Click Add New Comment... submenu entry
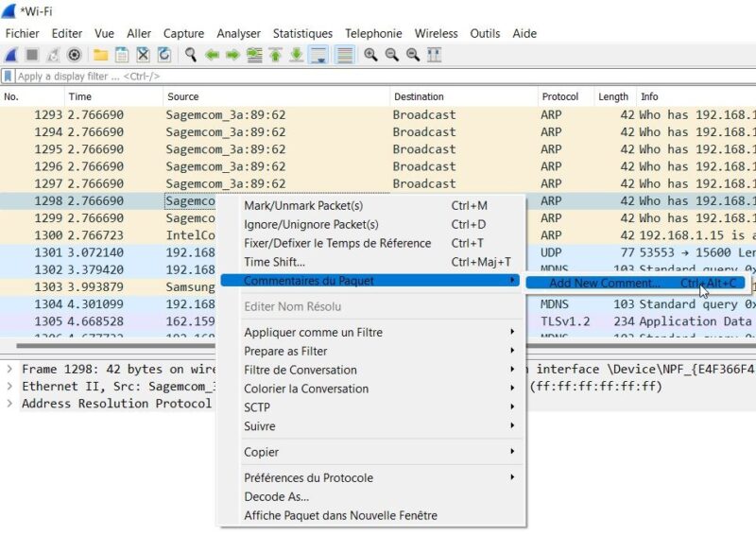The width and height of the screenshot is (756, 536). (635, 284)
